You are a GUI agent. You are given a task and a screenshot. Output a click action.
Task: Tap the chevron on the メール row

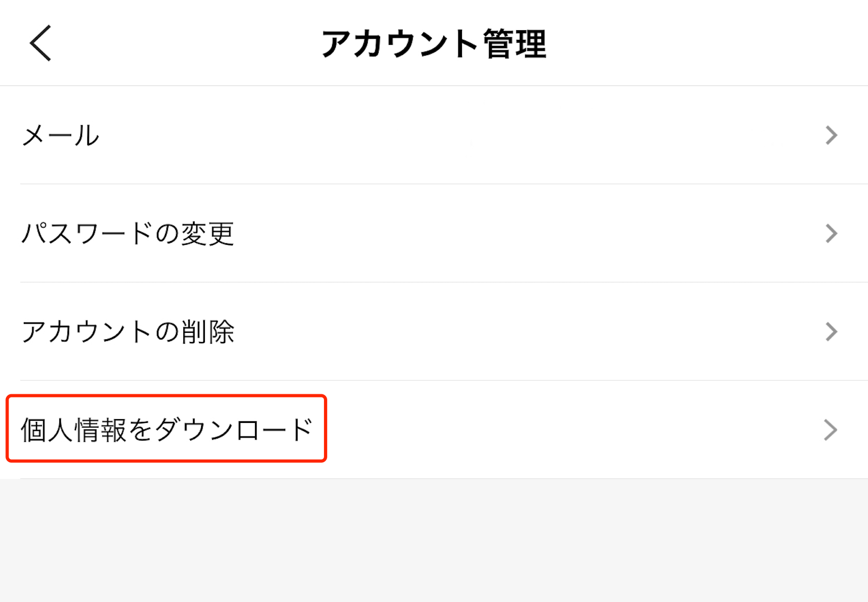(x=831, y=135)
